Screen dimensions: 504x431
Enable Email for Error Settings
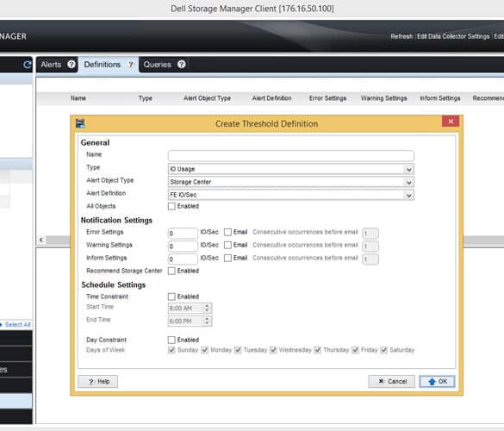point(227,232)
